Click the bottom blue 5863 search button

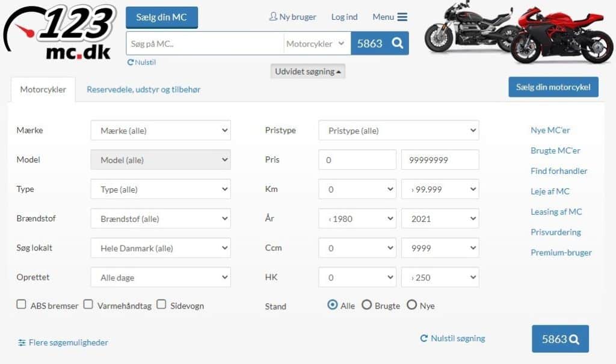(560, 339)
